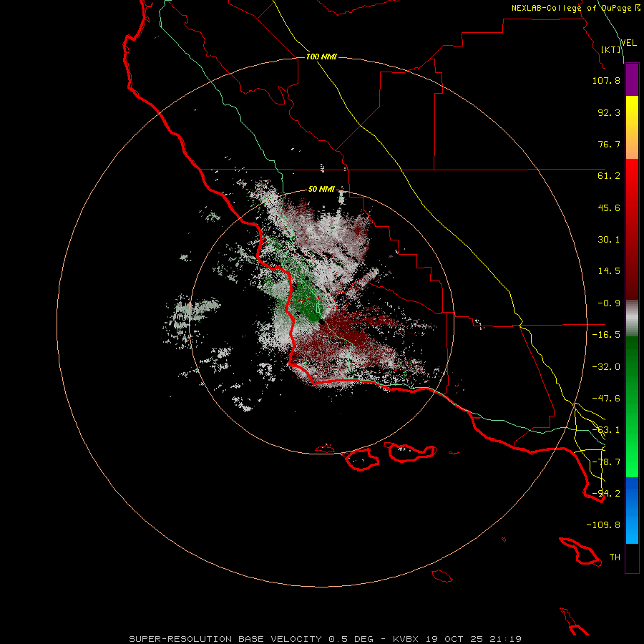The width and height of the screenshot is (644, 644).
Task: Click the -0.9 velocity scale value
Action: click(x=609, y=303)
